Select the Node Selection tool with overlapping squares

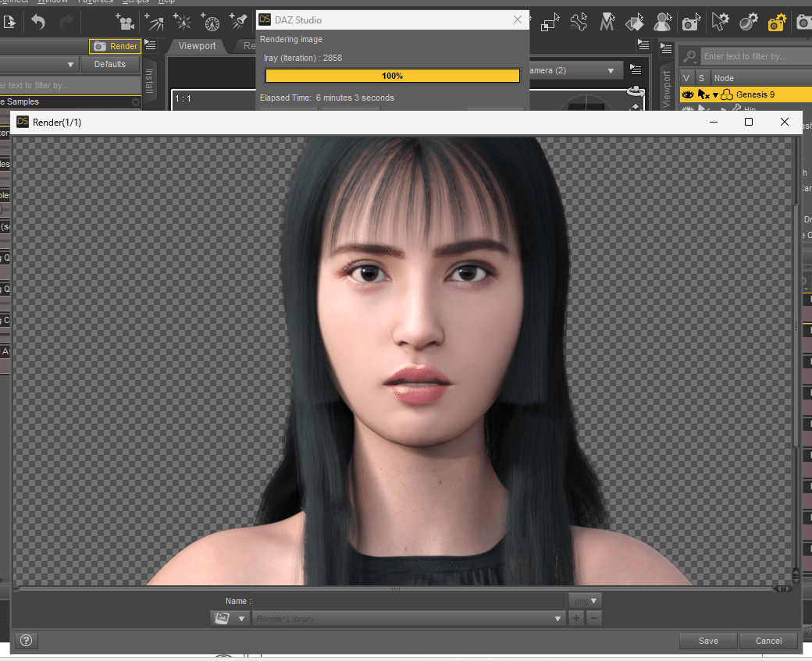coord(550,23)
